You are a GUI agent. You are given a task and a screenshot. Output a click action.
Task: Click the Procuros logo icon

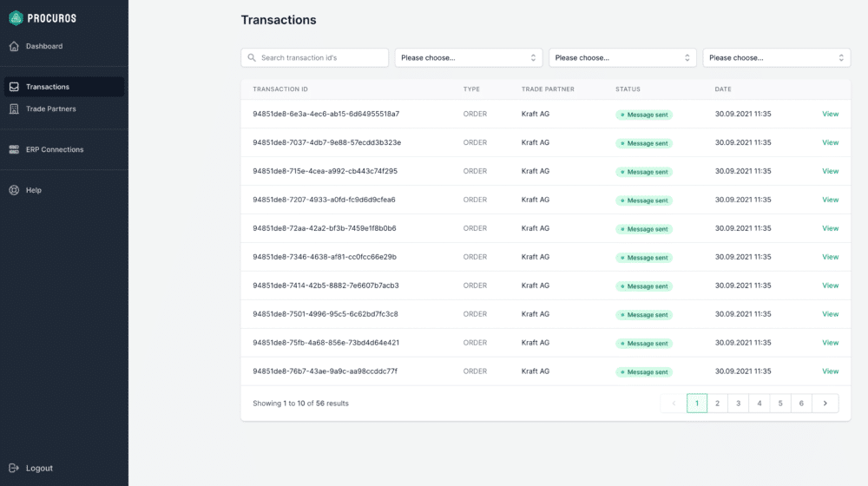(16, 18)
